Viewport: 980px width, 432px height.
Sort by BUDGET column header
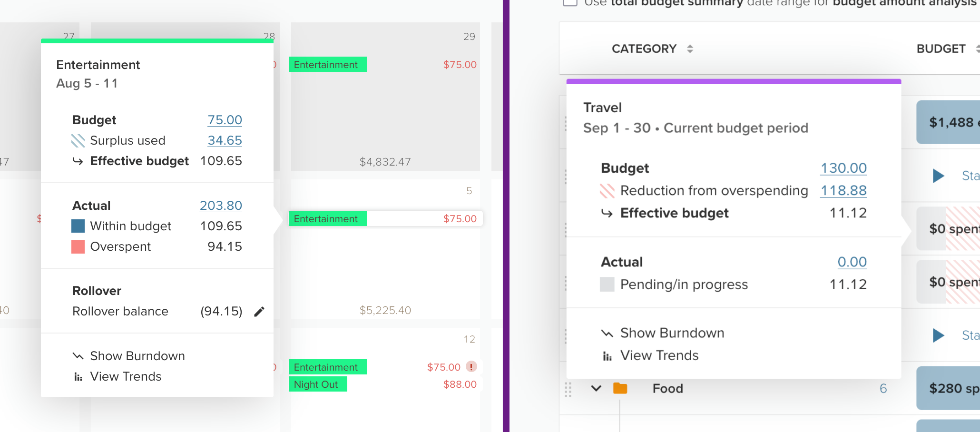(x=941, y=49)
